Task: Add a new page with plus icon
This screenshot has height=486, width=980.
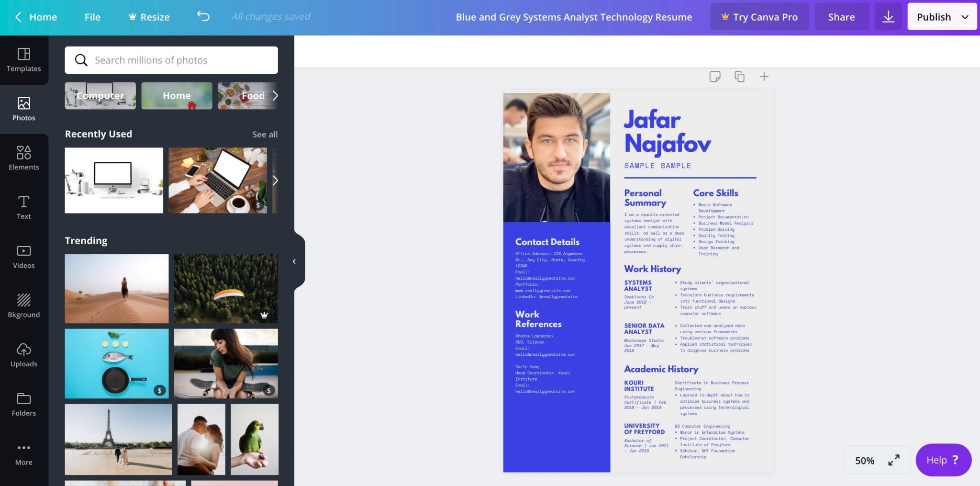Action: pos(764,77)
